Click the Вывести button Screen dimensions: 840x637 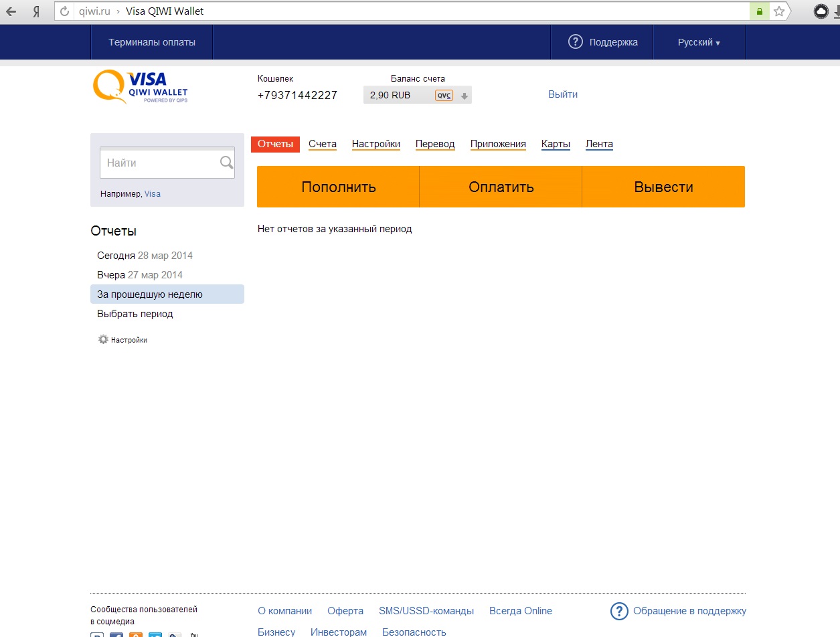(x=663, y=187)
